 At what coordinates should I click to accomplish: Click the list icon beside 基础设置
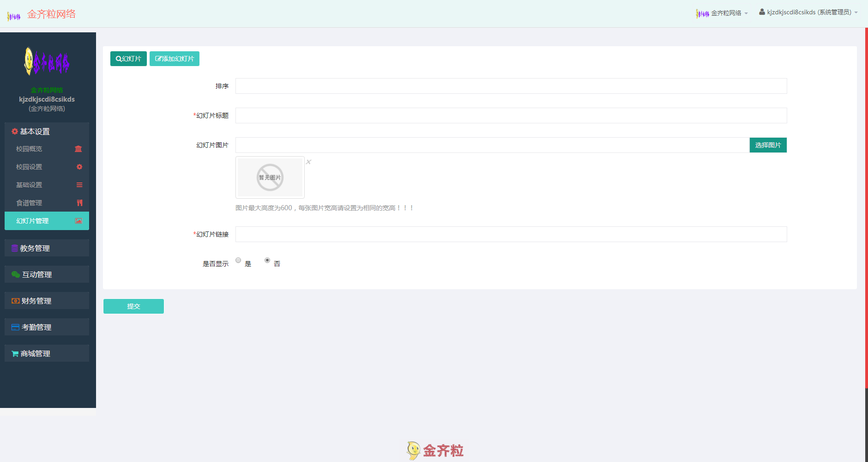(79, 185)
